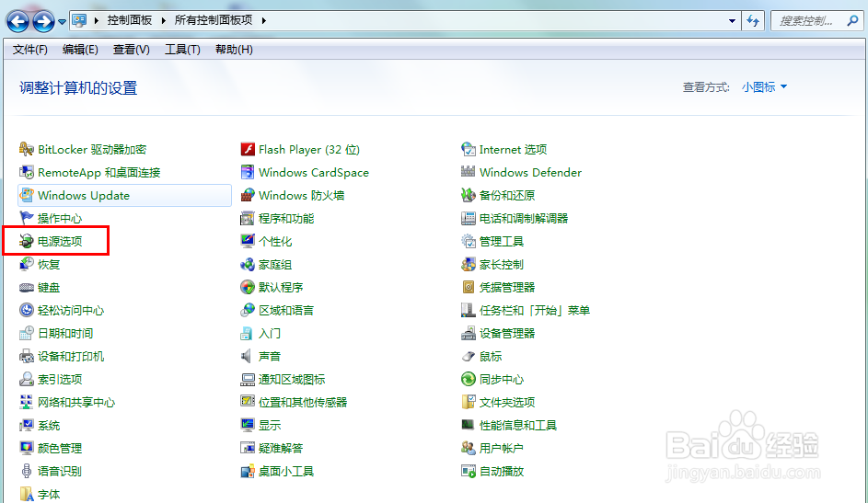Open RemoteApp 和桌面连接 icon
Screen dimensions: 868x503
pyautogui.click(x=26, y=173)
